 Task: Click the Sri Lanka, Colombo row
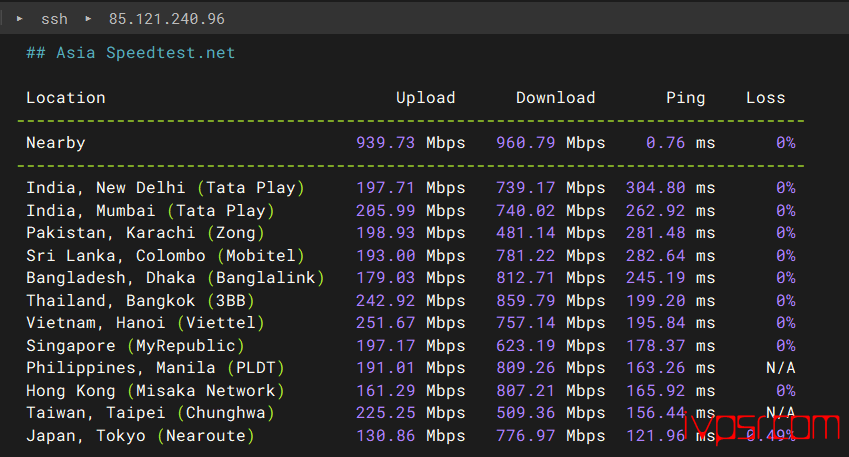pyautogui.click(x=410, y=256)
